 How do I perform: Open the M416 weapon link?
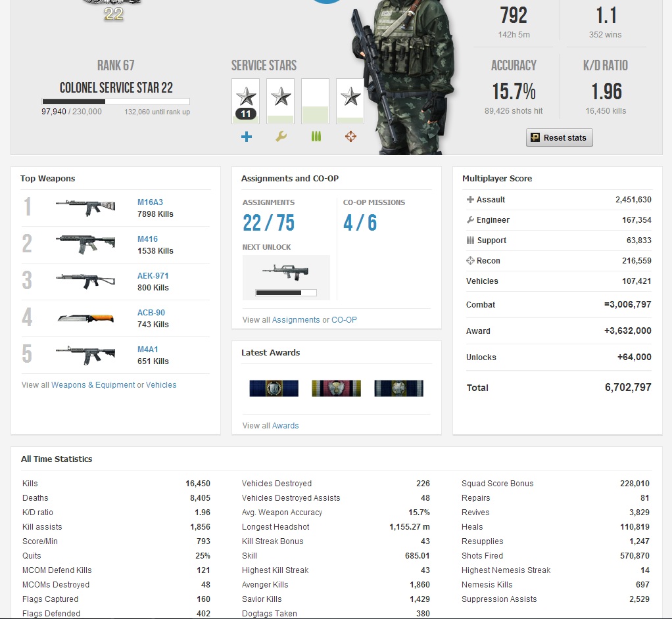(147, 239)
